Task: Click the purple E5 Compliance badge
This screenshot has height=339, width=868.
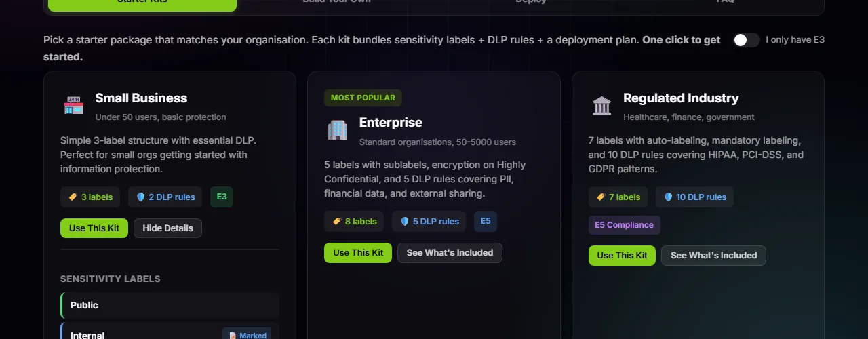Action: 624,225
